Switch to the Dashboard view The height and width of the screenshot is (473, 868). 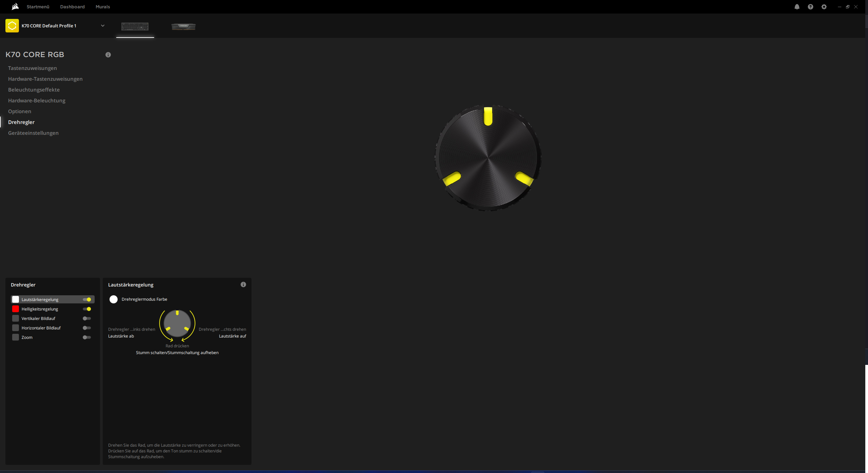[x=72, y=6]
